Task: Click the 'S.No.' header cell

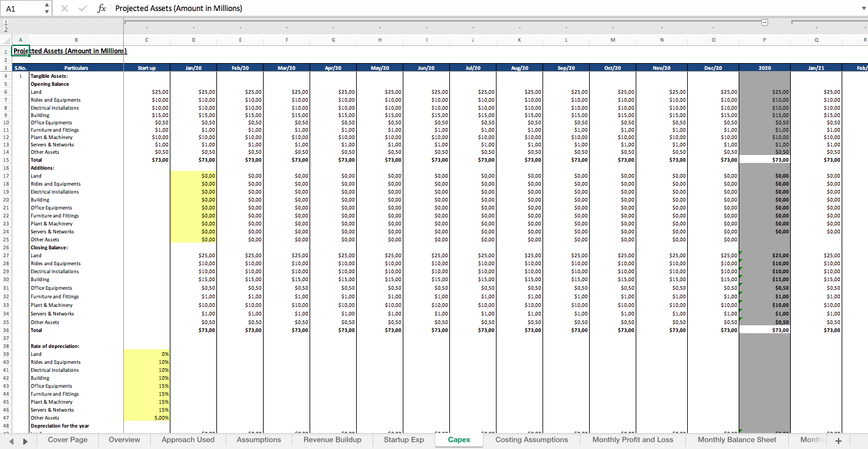Action: pyautogui.click(x=20, y=68)
